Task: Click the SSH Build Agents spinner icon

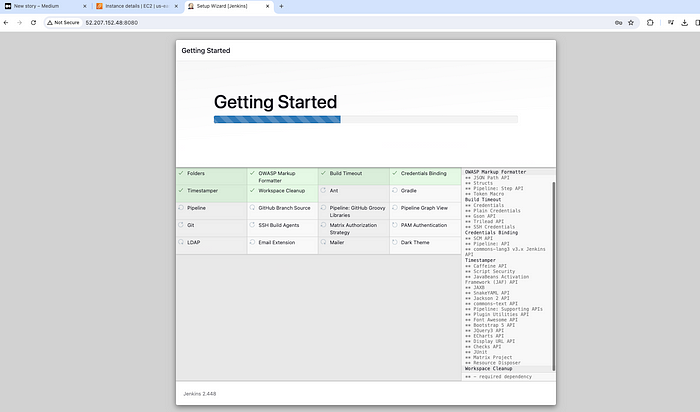Action: tap(252, 225)
